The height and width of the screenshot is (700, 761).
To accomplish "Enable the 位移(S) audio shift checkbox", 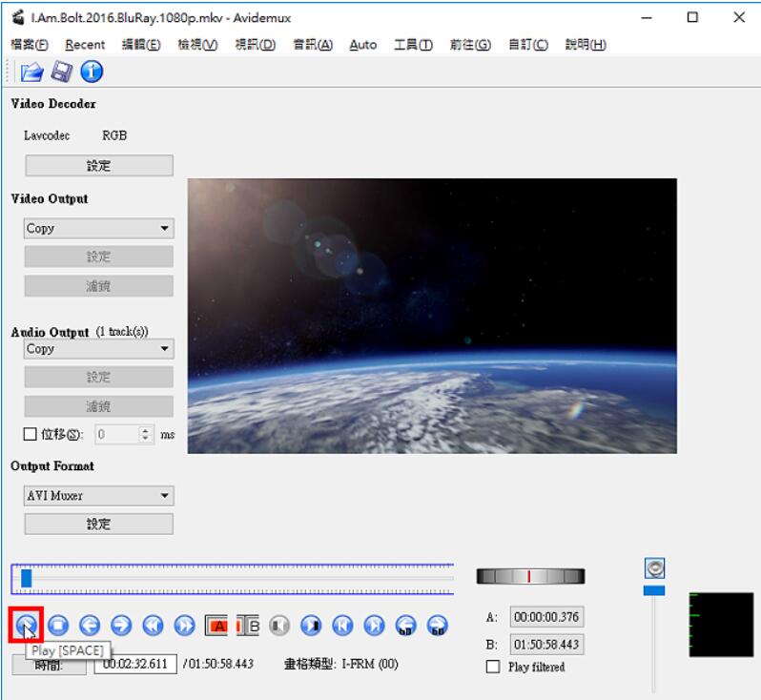I will tap(31, 434).
